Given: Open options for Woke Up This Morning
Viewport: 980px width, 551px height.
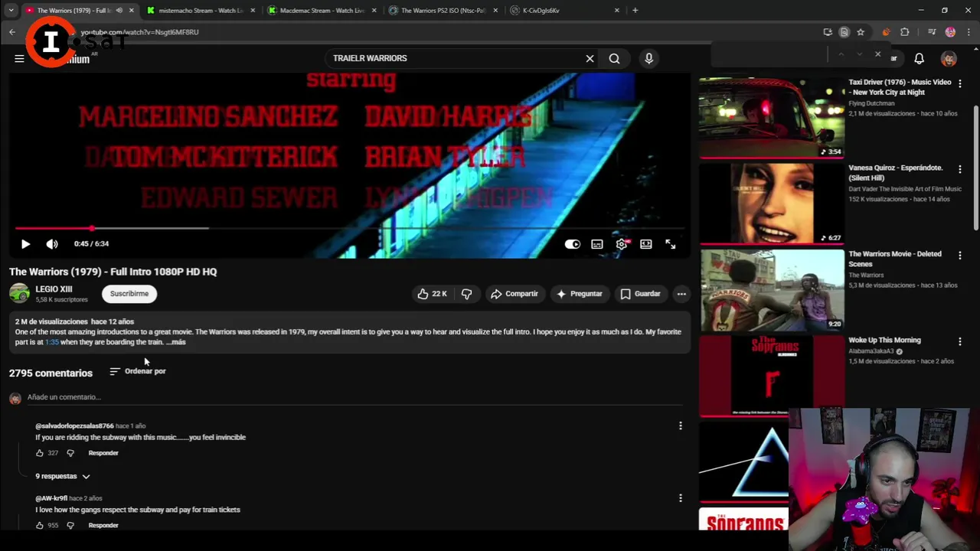Looking at the screenshot, I should point(960,341).
